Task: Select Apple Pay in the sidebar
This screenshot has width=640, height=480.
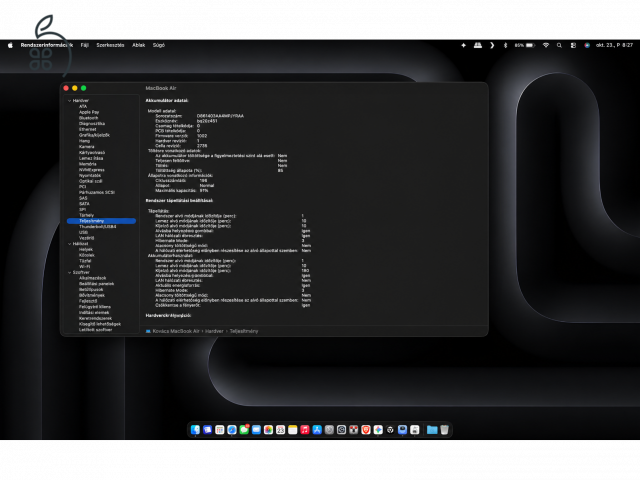Action: coord(89,112)
